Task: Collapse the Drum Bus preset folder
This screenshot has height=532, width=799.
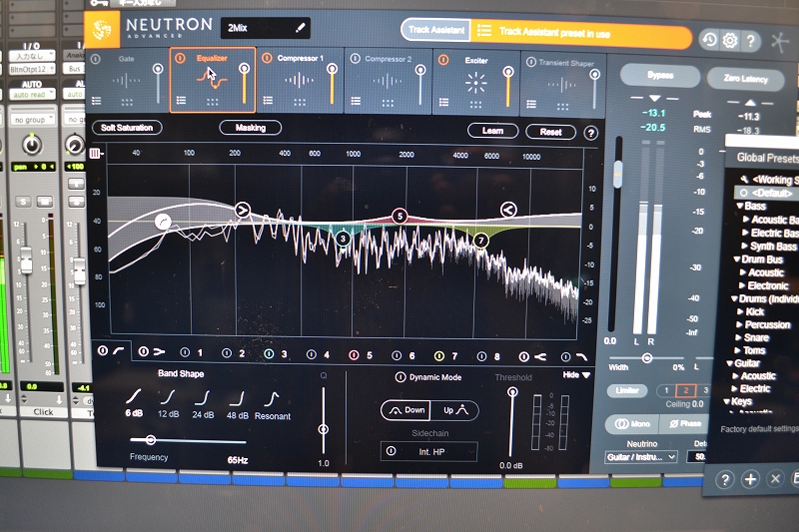Action: (737, 260)
